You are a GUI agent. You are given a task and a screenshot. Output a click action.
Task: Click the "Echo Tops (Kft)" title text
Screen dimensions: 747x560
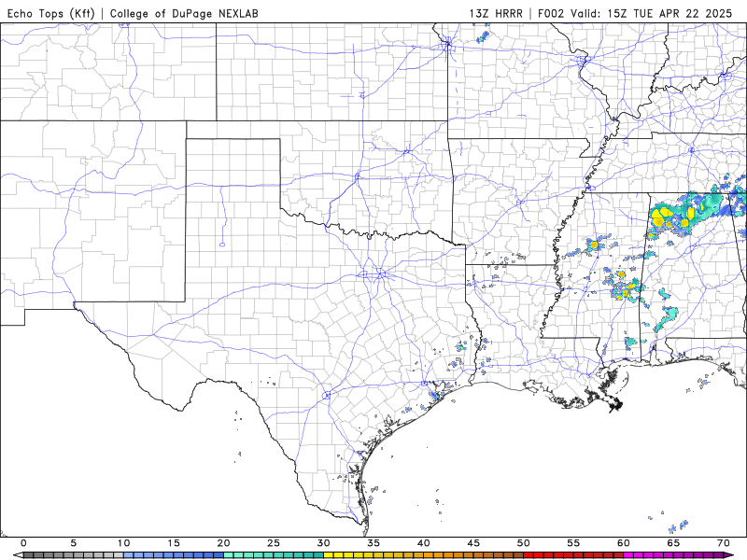click(50, 14)
